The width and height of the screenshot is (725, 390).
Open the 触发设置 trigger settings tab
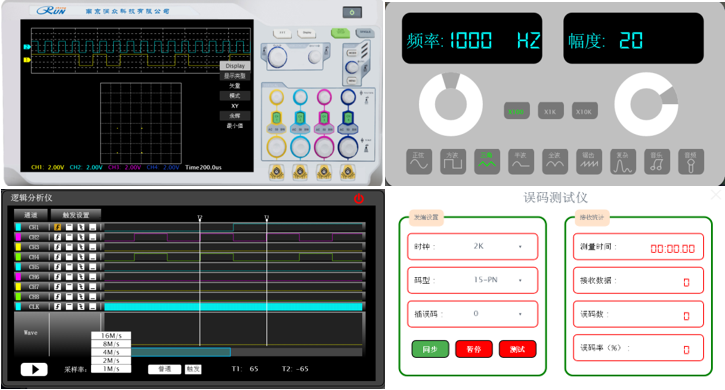(x=76, y=215)
